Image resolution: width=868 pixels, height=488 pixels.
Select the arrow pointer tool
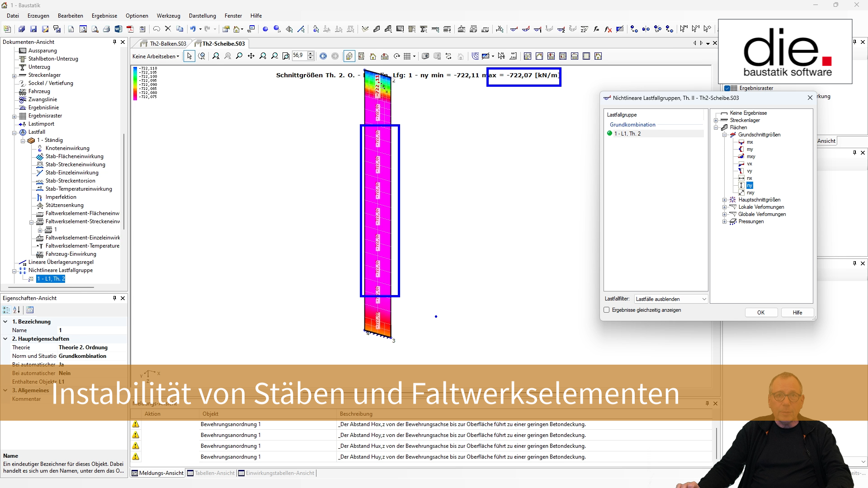pyautogui.click(x=189, y=56)
